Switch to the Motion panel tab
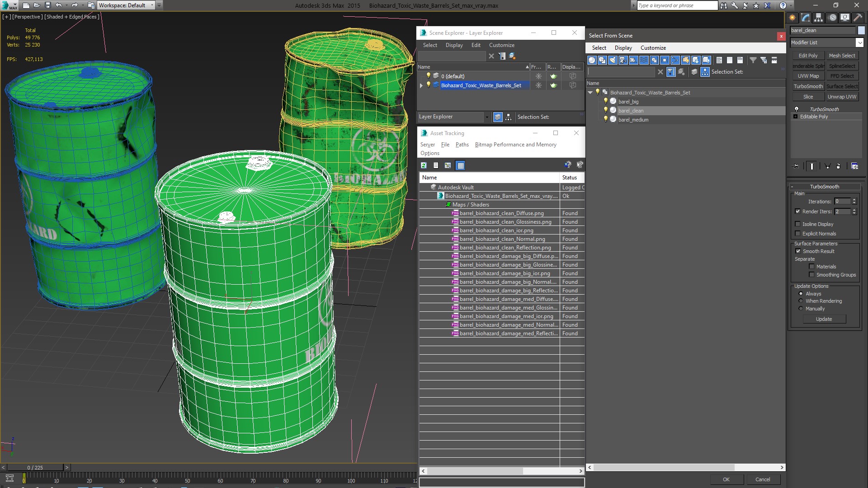The image size is (868, 488). click(x=832, y=18)
